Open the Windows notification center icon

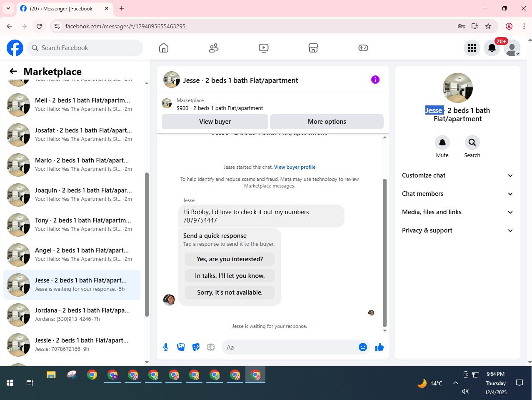coord(520,383)
